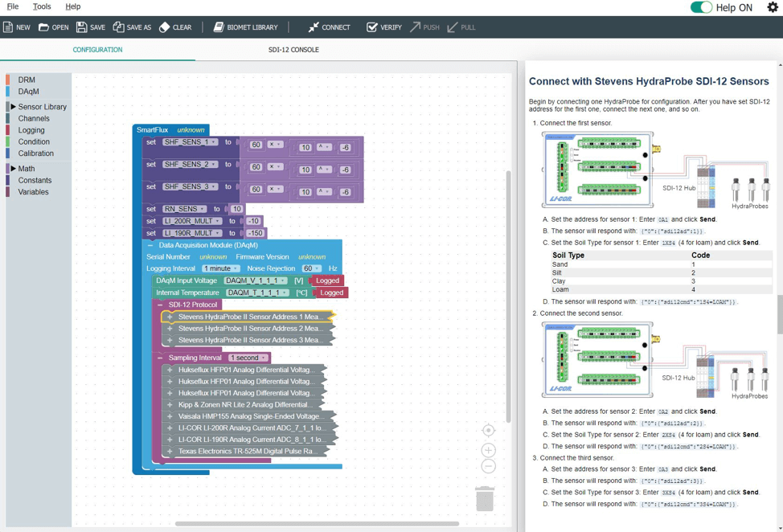783x532 pixels.
Task: Open the SHF_SENS_2 variable dropdown
Action: tap(191, 164)
